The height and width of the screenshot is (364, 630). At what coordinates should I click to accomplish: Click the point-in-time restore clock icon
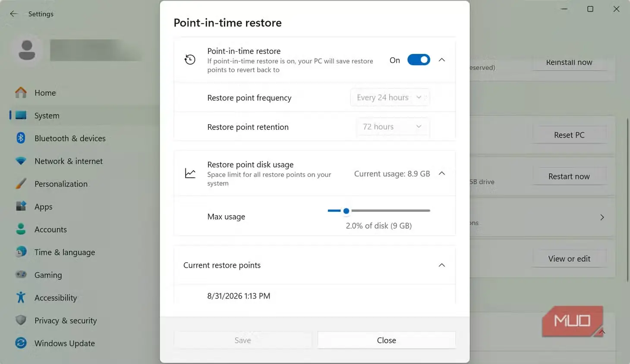[x=190, y=60]
